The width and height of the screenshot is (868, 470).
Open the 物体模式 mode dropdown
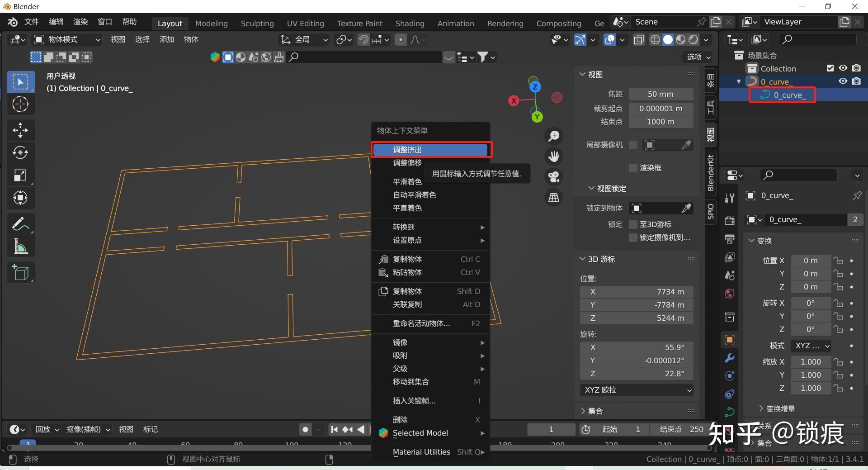[66, 39]
